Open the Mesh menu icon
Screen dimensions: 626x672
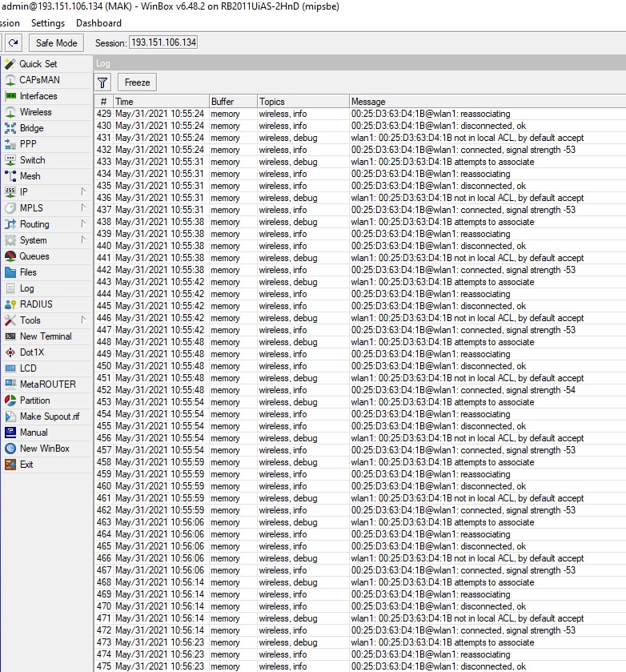pyautogui.click(x=10, y=176)
